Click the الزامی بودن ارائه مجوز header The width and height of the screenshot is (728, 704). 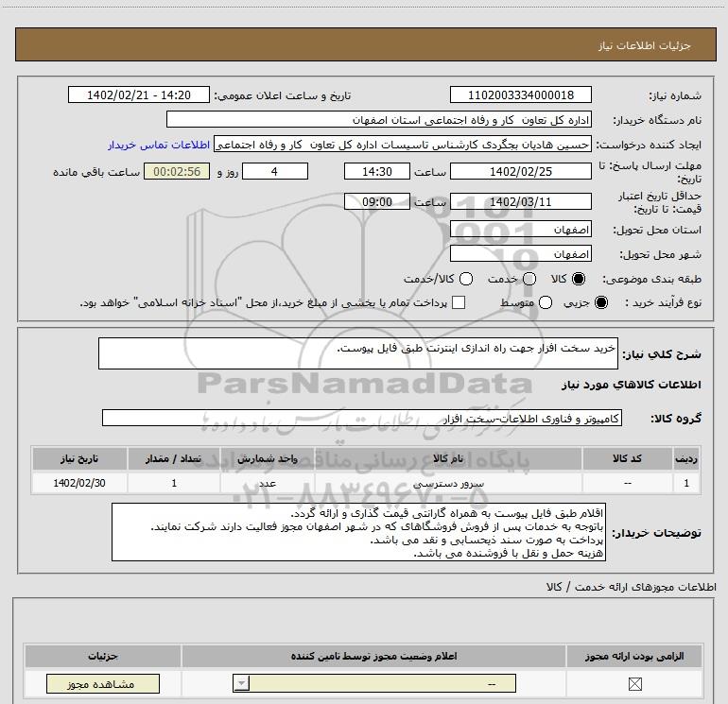click(x=634, y=656)
